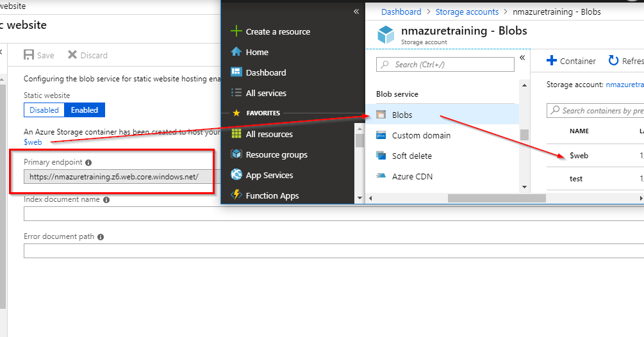644x337 pixels.
Task: Click the Refresh icon in Blobs toolbar
Action: tap(613, 61)
